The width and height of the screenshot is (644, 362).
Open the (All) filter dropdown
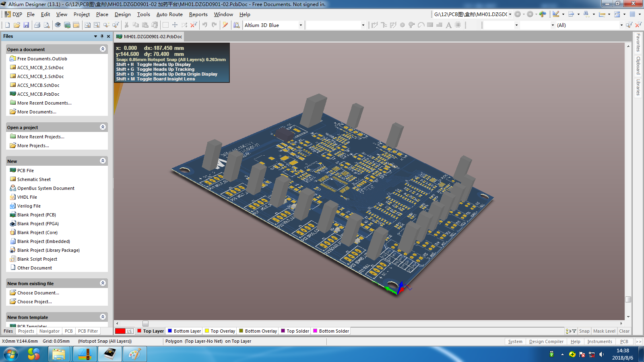[621, 25]
